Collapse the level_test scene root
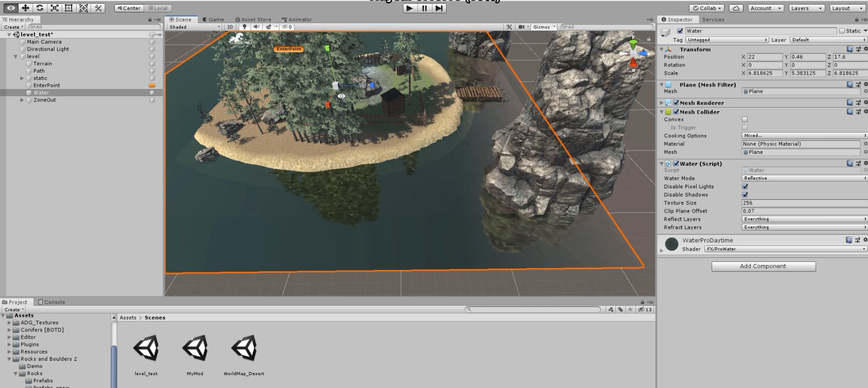The width and height of the screenshot is (868, 388). pyautogui.click(x=9, y=34)
